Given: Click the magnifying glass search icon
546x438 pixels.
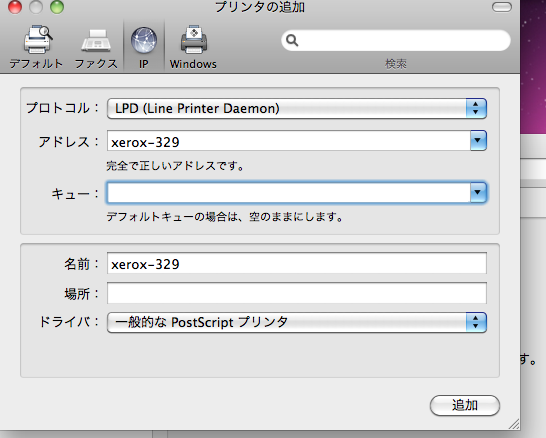Looking at the screenshot, I should (292, 40).
